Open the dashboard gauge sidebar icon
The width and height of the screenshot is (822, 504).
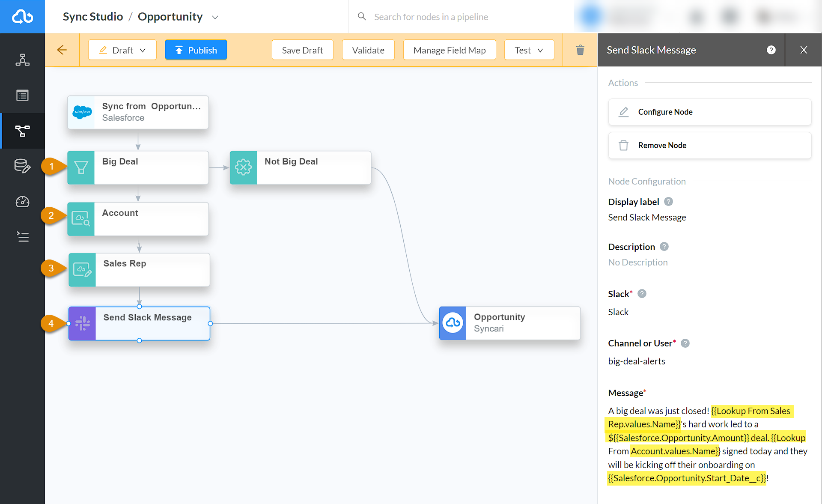pyautogui.click(x=22, y=201)
